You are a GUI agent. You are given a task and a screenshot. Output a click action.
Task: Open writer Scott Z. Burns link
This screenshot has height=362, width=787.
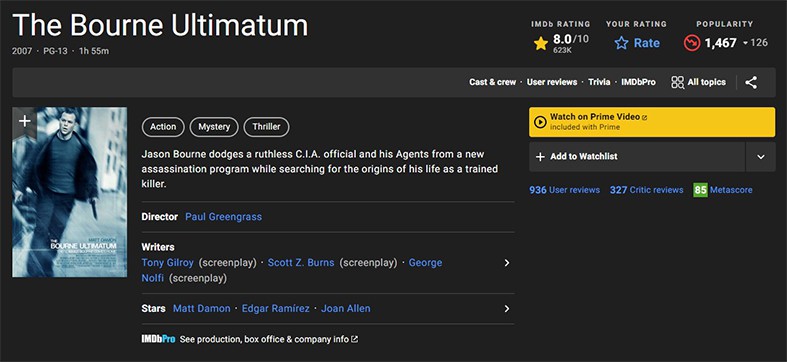click(x=301, y=263)
